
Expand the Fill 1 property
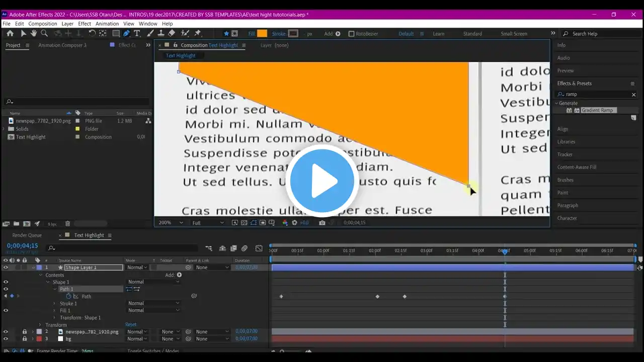[x=55, y=311]
